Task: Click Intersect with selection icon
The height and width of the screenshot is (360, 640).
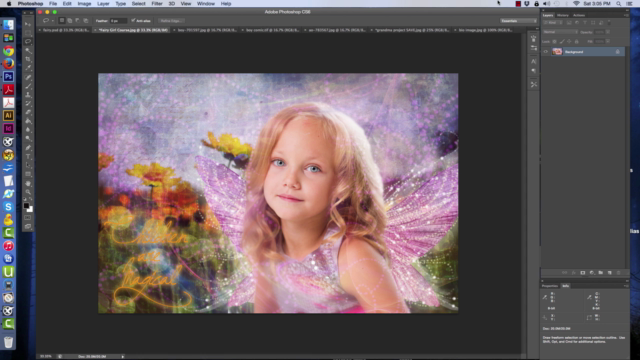Action: pos(85,20)
